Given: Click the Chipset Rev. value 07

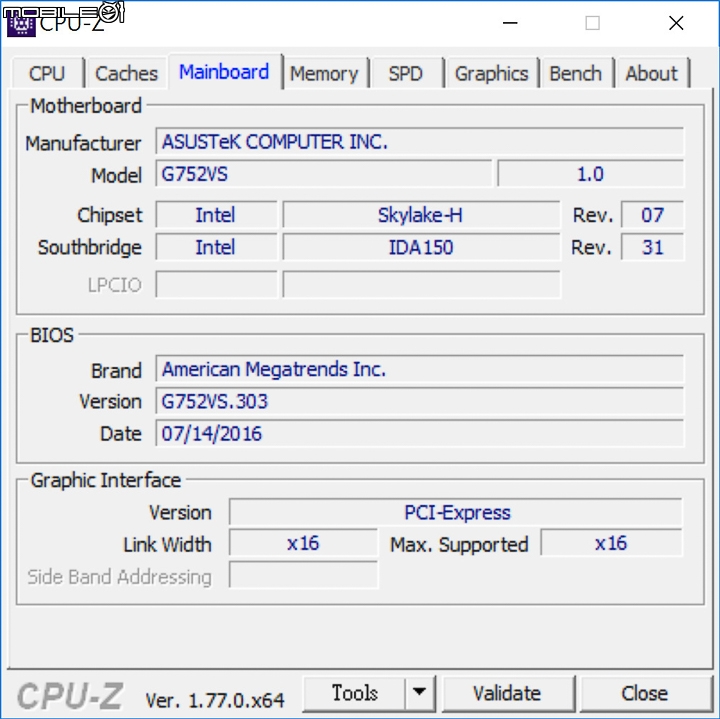Looking at the screenshot, I should click(x=652, y=215).
